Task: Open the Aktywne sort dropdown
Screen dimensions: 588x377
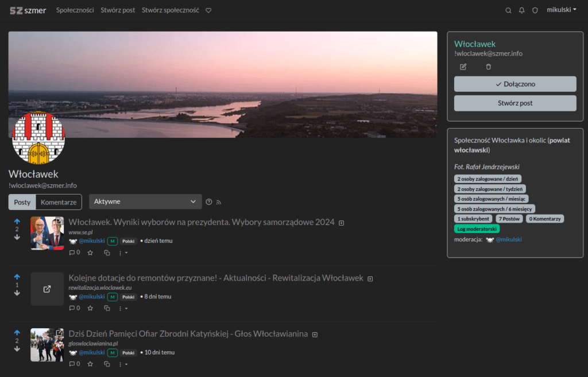Action: click(145, 202)
